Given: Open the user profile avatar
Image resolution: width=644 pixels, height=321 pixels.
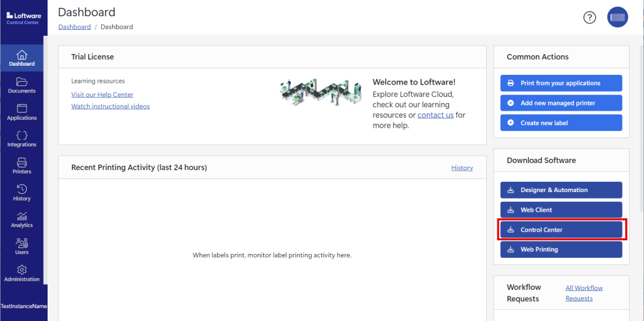Looking at the screenshot, I should tap(617, 18).
